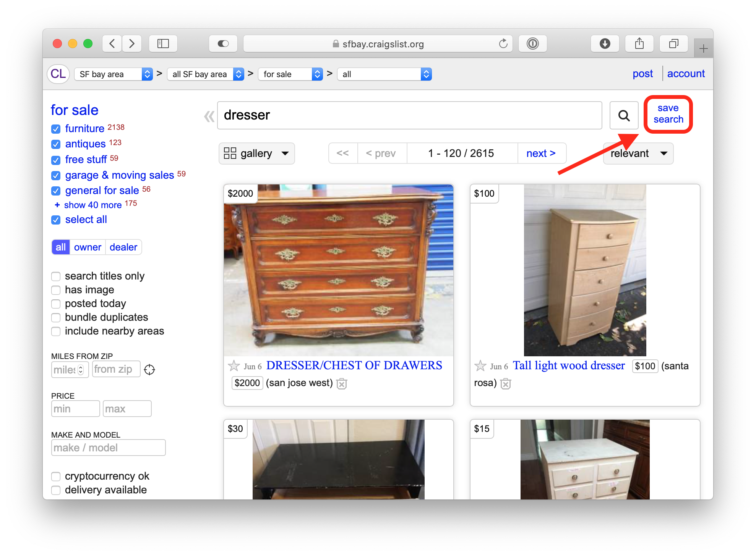Jump to first results page with <<

click(x=343, y=154)
